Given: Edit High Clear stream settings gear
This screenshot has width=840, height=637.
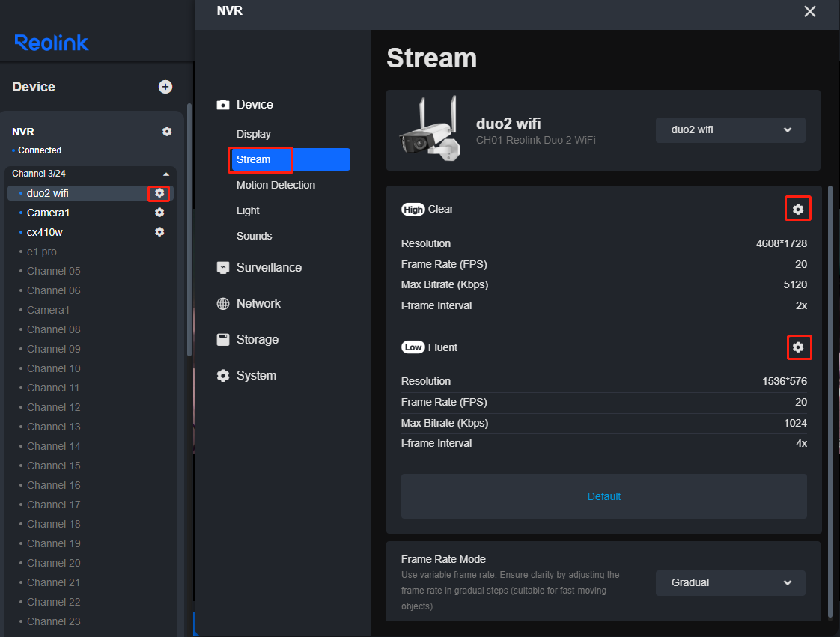Looking at the screenshot, I should (x=797, y=209).
